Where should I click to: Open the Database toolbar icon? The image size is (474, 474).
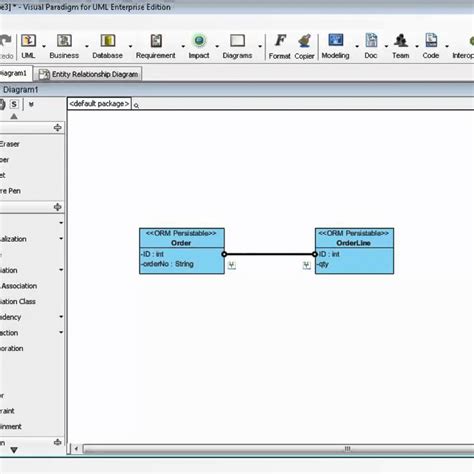tap(108, 41)
